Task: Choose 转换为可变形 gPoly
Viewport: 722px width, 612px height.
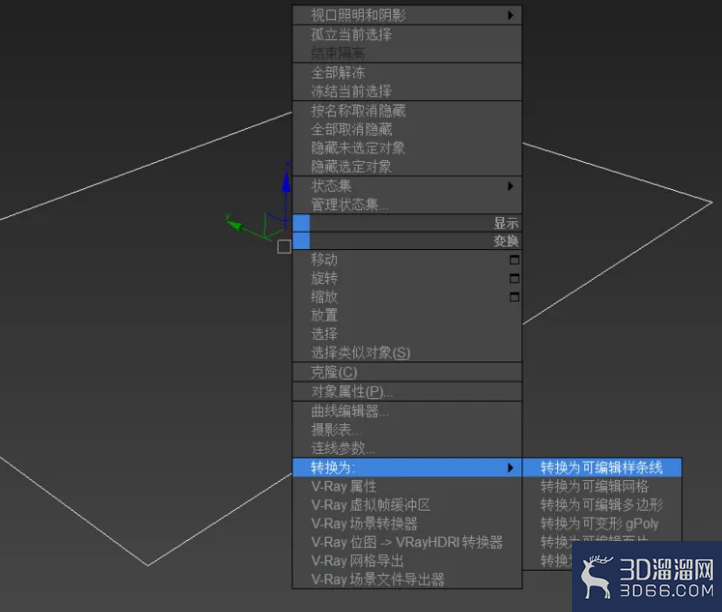Action: pos(602,524)
